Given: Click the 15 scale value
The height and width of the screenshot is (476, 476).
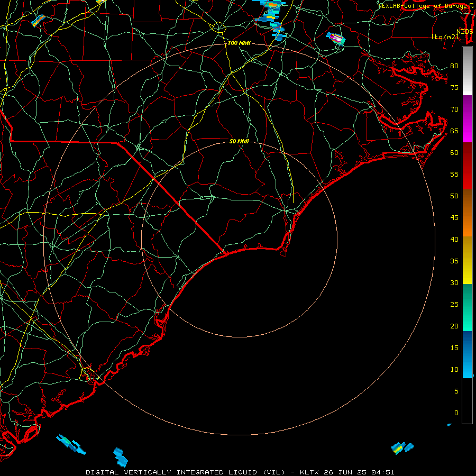Looking at the screenshot, I should [454, 348].
